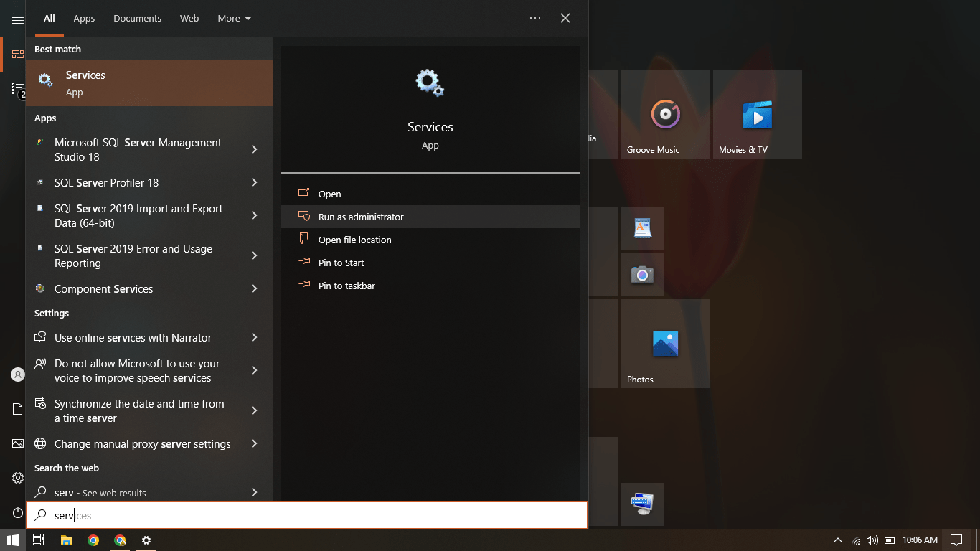Open the Services best match result
This screenshot has width=980, height=551.
(149, 83)
